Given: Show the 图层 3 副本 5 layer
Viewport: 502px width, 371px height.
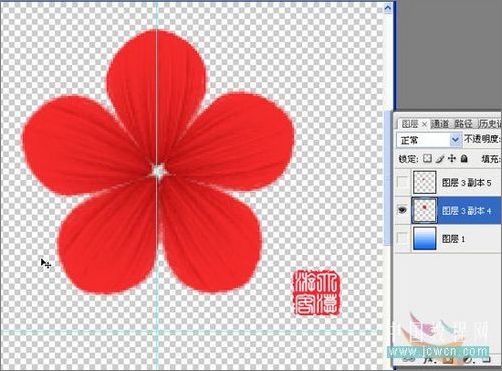Looking at the screenshot, I should (x=403, y=182).
